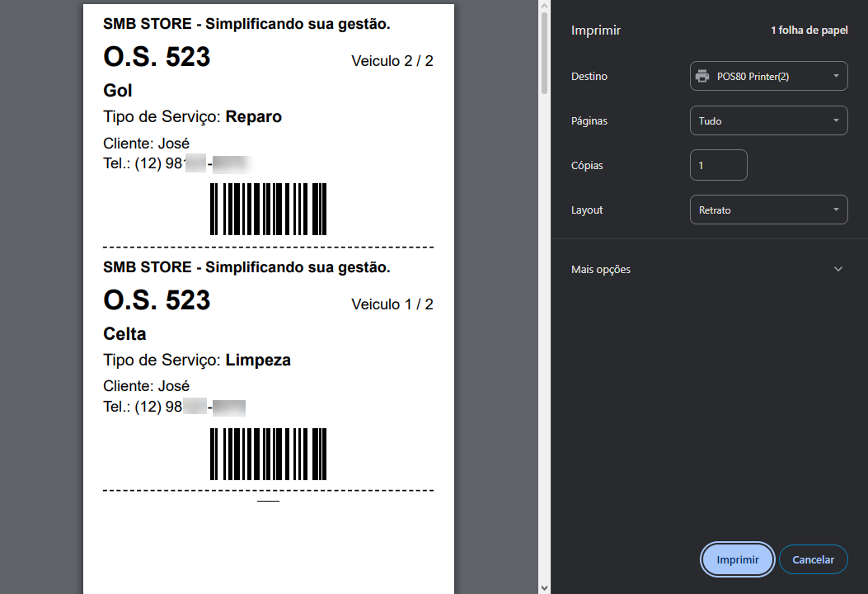Click the 'Gol' vehicle name
Image resolution: width=868 pixels, height=594 pixels.
pos(117,90)
